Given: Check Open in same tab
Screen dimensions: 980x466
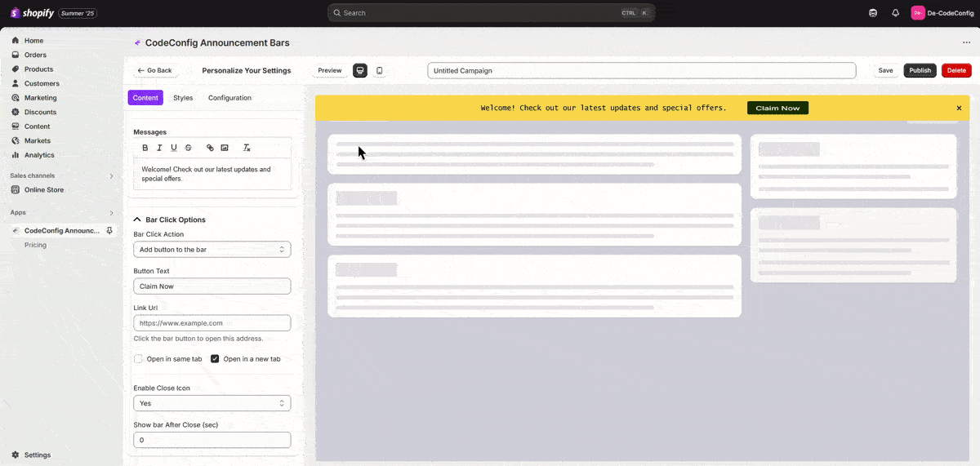Looking at the screenshot, I should pos(138,359).
